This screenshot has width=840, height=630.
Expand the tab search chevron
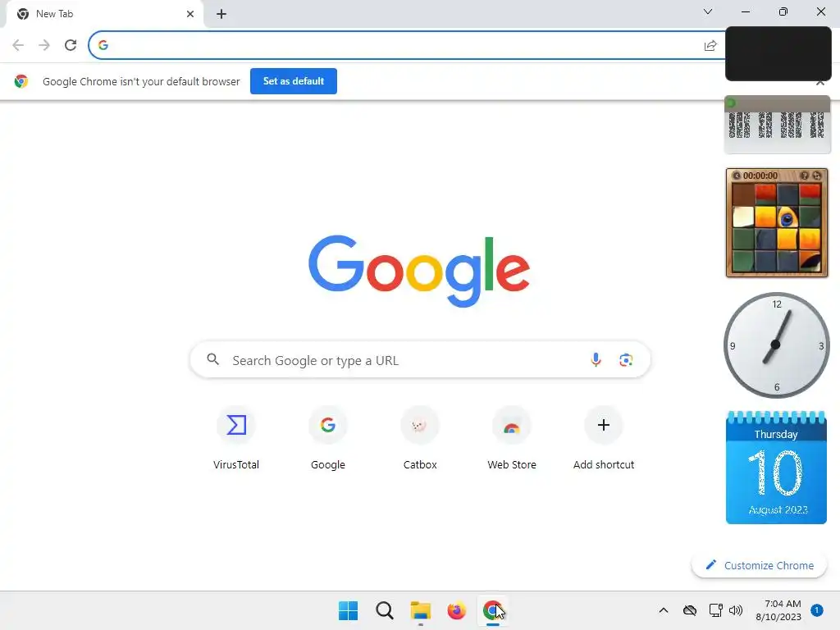708,11
